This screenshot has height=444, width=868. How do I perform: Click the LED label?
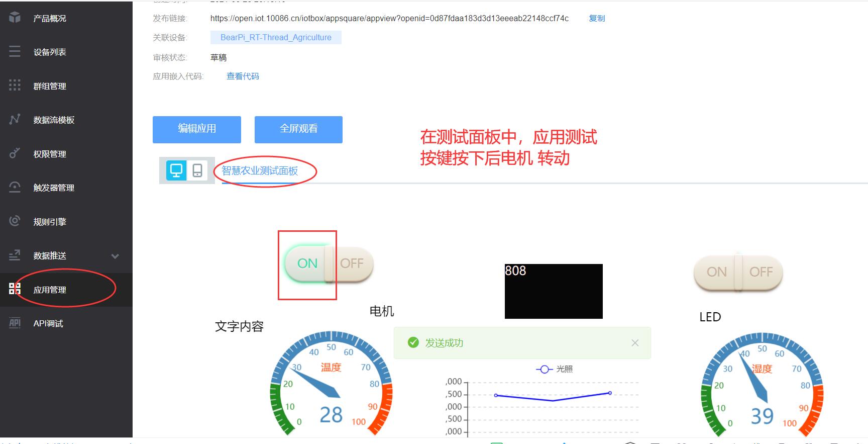[x=710, y=317]
